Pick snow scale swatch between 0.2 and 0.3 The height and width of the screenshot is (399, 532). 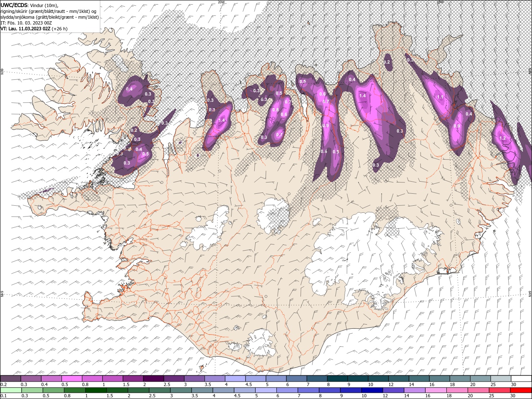click(10, 379)
